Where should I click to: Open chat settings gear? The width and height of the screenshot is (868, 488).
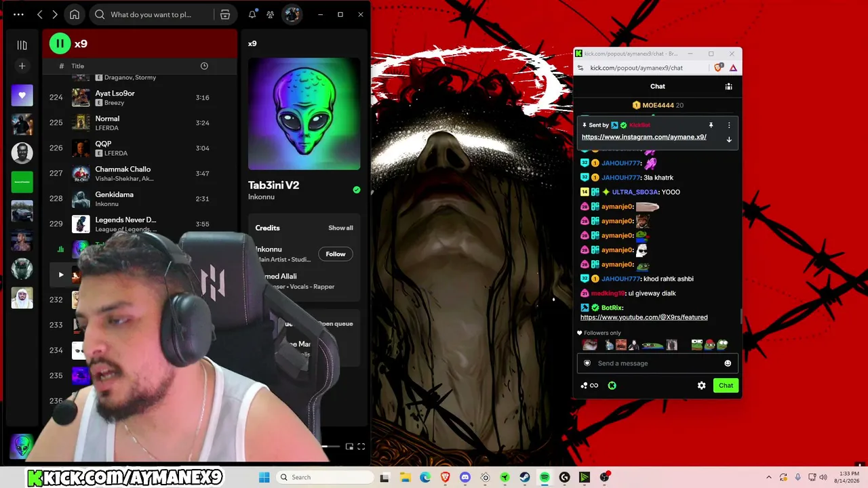[701, 386]
